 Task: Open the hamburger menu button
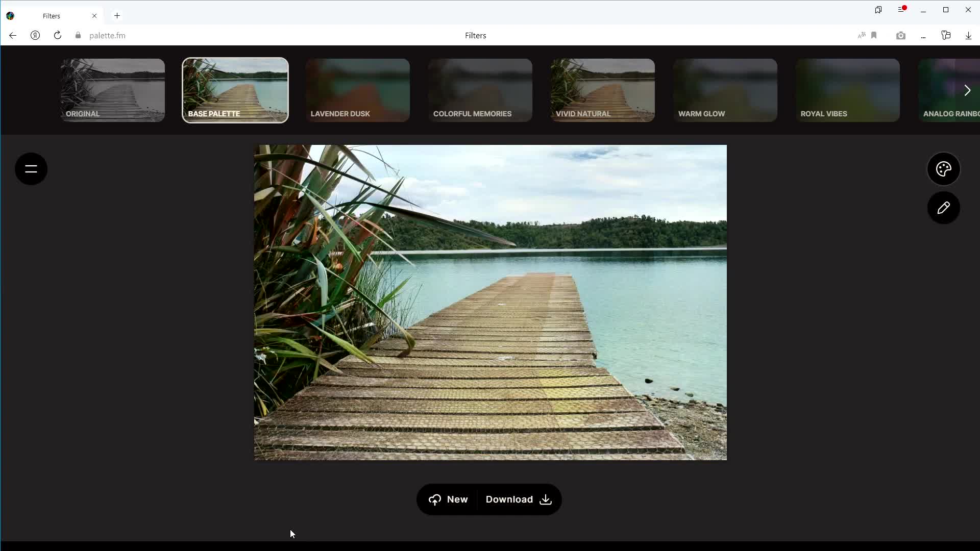(31, 169)
